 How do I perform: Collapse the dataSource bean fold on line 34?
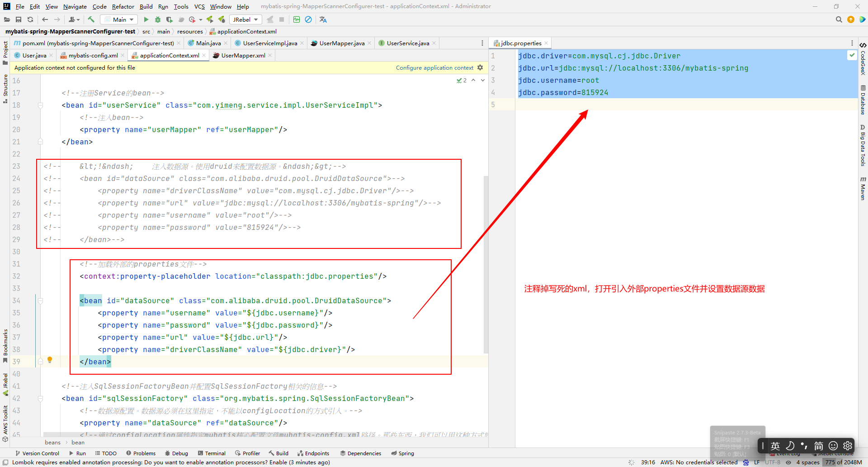pos(40,300)
